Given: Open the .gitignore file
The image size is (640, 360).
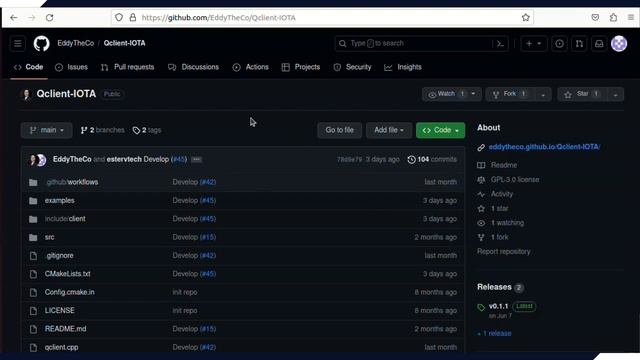Looking at the screenshot, I should (x=60, y=256).
